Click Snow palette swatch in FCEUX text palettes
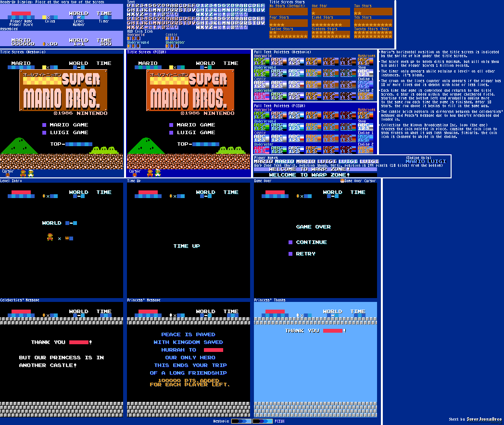Viewport: 504px width, 425px height. click(366, 127)
